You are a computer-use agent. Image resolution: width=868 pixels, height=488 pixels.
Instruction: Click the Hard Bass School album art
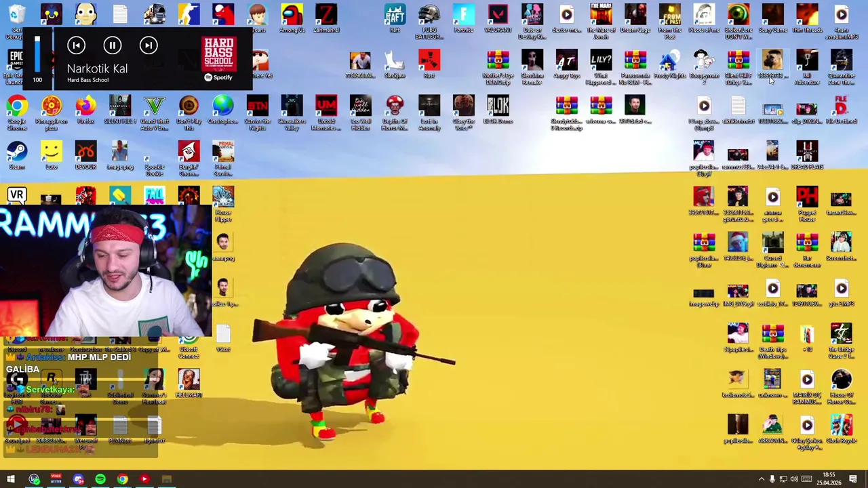(219, 54)
